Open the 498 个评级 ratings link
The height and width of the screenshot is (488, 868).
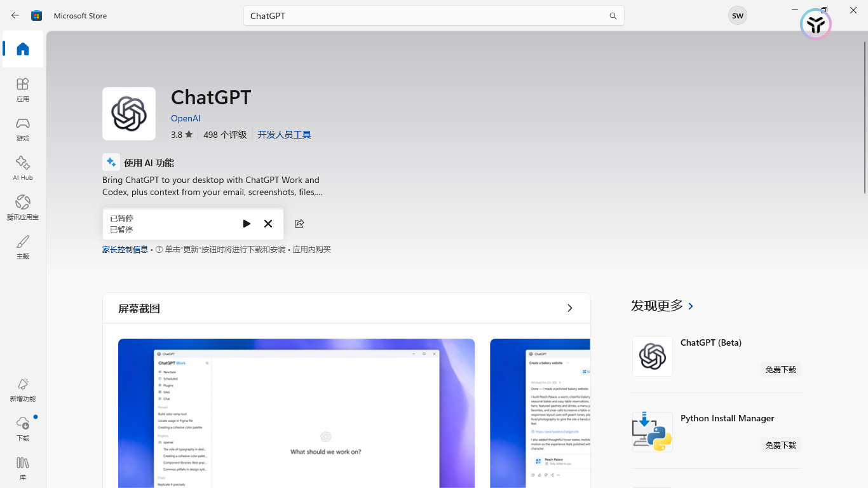(x=225, y=135)
